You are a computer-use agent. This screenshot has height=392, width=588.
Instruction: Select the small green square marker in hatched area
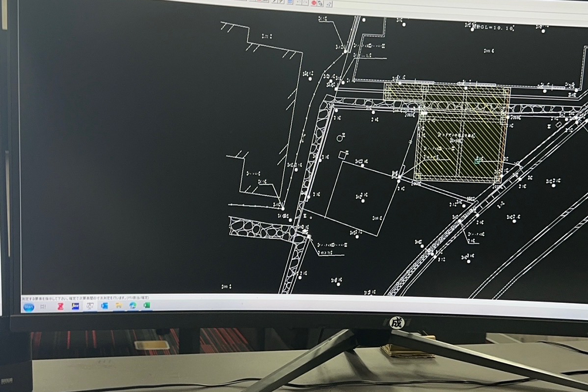477,161
